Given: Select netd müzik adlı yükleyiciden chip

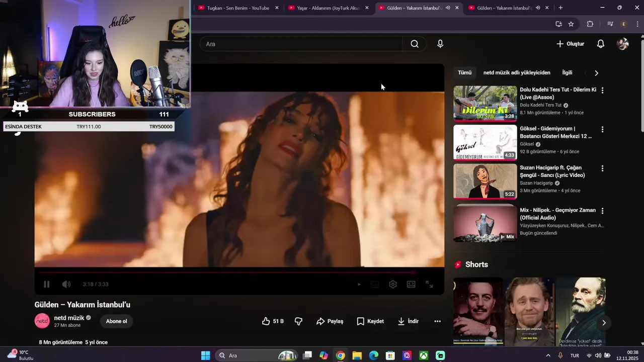Looking at the screenshot, I should point(517,72).
